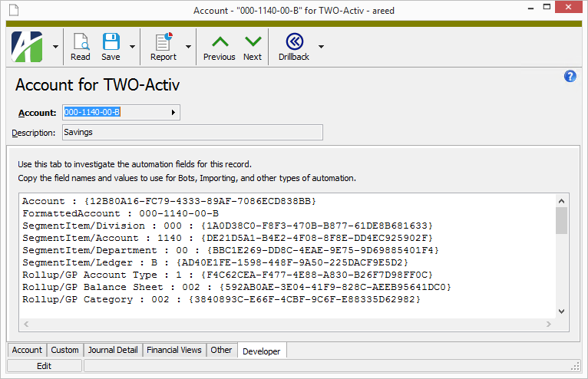
Task: Maximize the Account window
Action: point(547,7)
